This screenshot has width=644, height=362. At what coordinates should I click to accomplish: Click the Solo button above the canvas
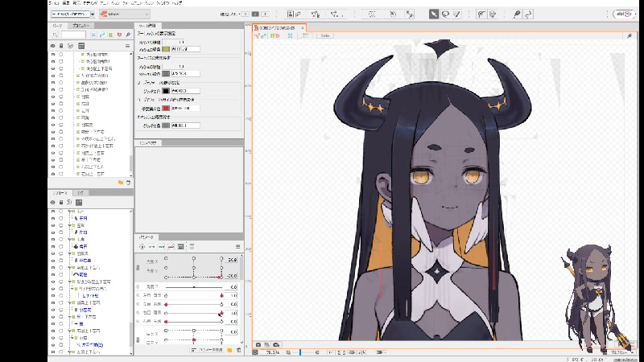click(x=325, y=35)
